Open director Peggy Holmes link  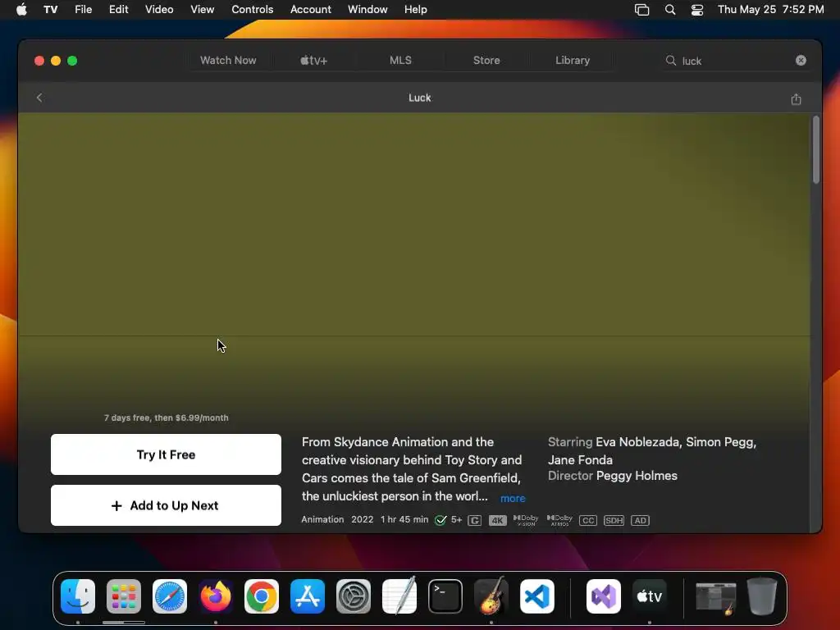637,476
